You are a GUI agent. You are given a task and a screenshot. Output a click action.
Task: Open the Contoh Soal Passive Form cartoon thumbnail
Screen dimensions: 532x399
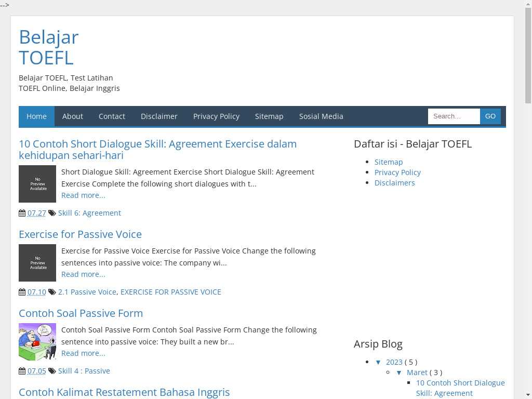[37, 342]
